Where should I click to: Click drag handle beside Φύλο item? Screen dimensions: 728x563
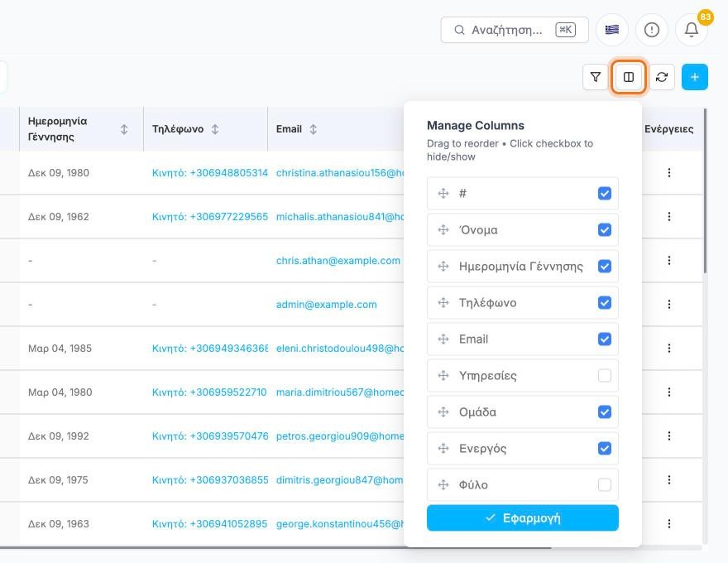pyautogui.click(x=443, y=485)
